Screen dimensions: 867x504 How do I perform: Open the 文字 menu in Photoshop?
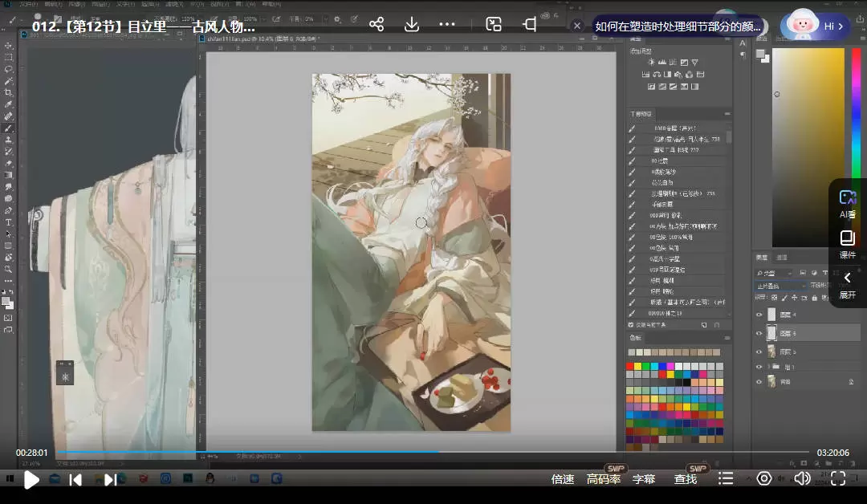click(x=125, y=4)
